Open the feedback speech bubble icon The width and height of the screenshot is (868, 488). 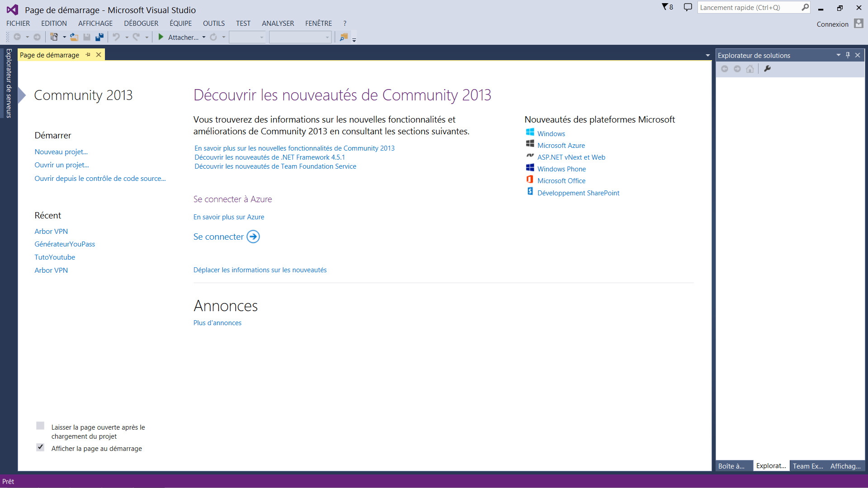pyautogui.click(x=688, y=7)
